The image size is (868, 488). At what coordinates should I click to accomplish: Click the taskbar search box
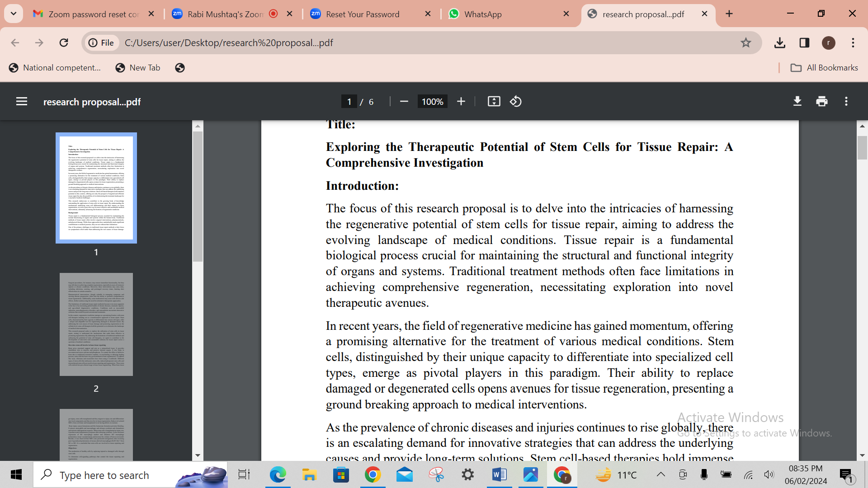point(131,475)
